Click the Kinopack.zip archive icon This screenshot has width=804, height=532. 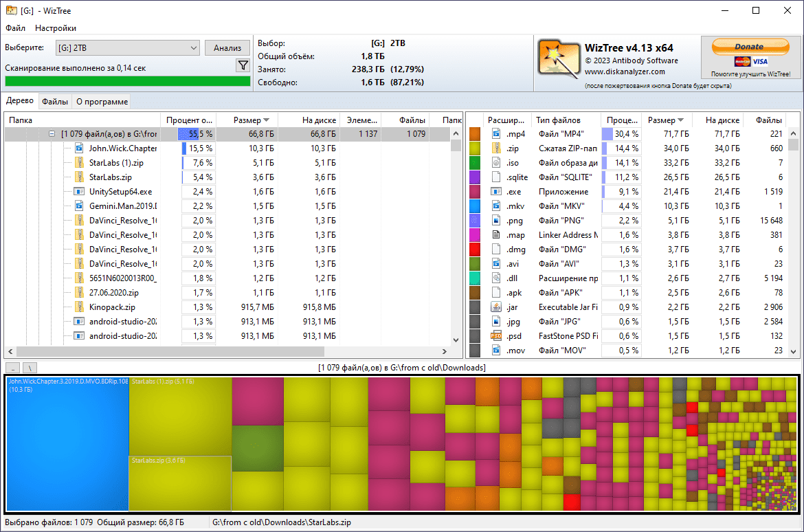point(79,307)
